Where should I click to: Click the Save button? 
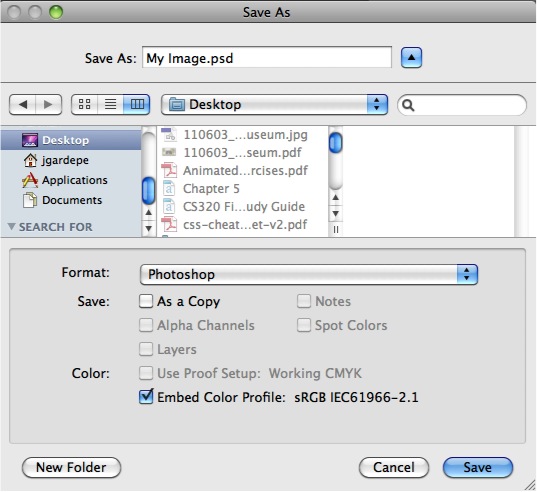tap(478, 467)
